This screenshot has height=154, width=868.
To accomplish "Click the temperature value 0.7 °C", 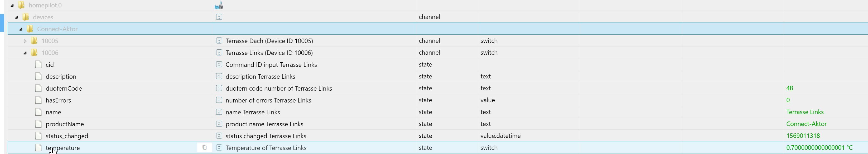I will tap(819, 148).
